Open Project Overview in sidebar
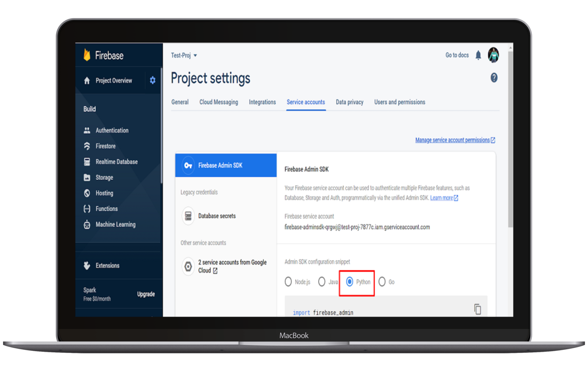 tap(114, 80)
